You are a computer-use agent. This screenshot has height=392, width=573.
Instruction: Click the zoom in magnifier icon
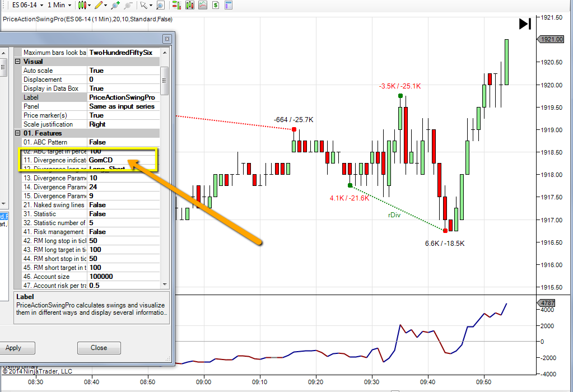click(x=115, y=5)
